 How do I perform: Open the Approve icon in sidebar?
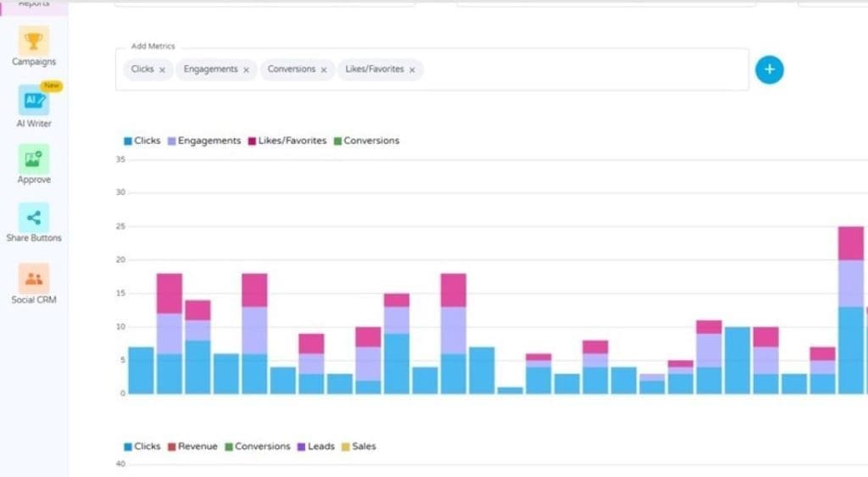point(34,158)
